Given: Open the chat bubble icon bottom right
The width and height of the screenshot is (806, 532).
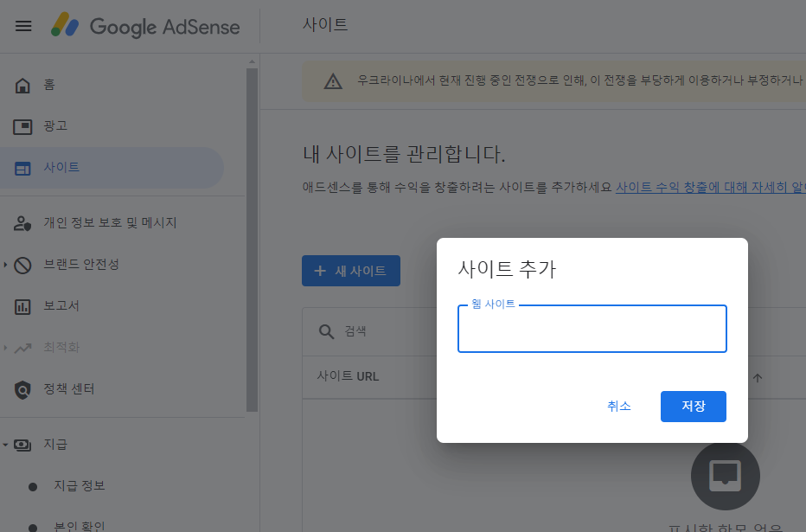Looking at the screenshot, I should pyautogui.click(x=725, y=476).
